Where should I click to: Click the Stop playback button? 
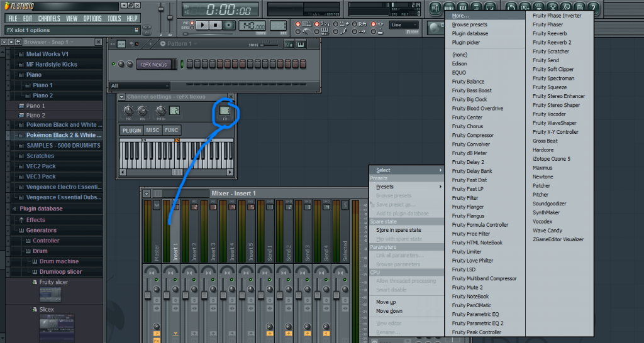[216, 25]
